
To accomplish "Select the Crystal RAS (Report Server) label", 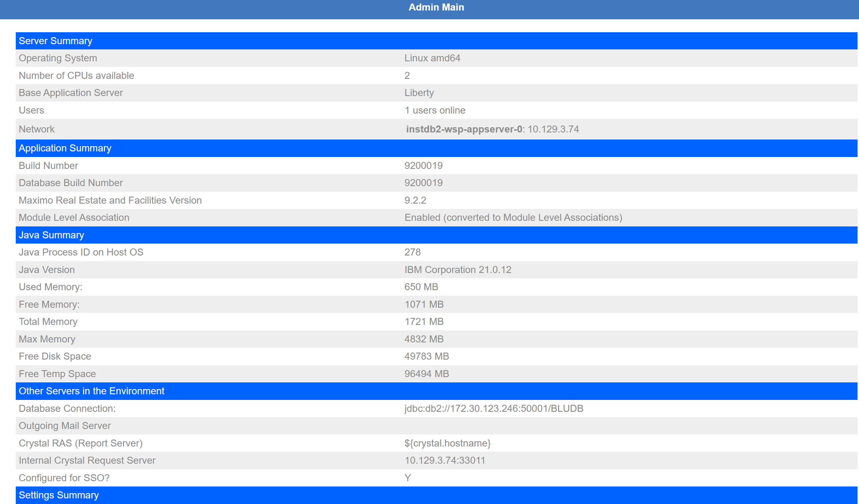I will (81, 443).
